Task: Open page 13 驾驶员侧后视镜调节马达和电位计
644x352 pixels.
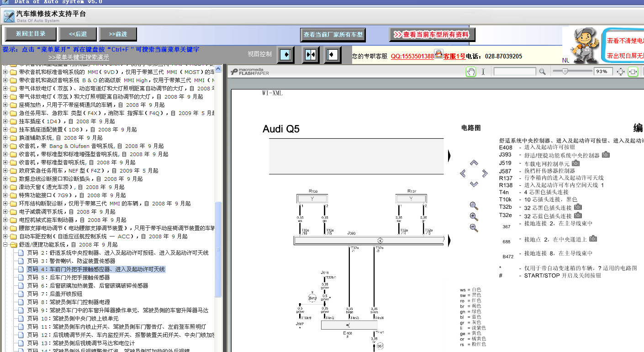Action: pos(80,343)
